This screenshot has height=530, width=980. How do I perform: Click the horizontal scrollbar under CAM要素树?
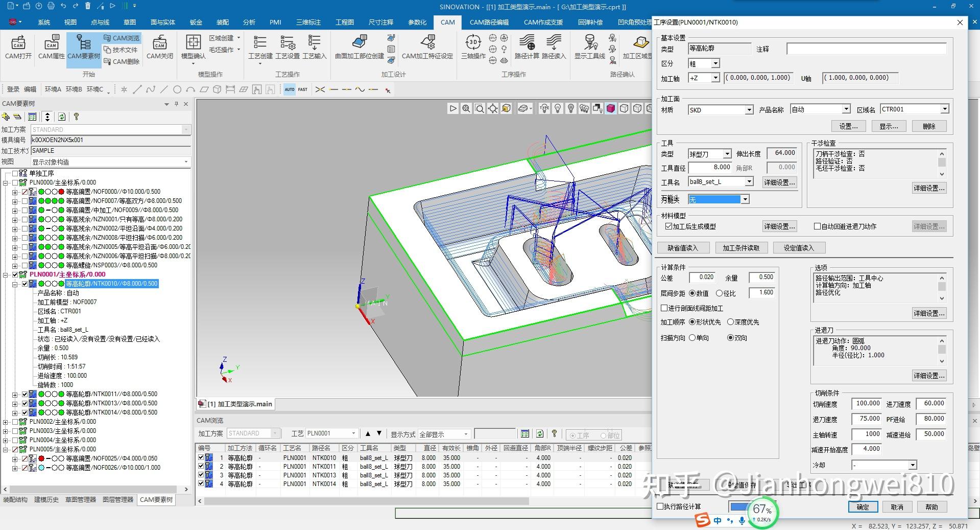(92, 489)
